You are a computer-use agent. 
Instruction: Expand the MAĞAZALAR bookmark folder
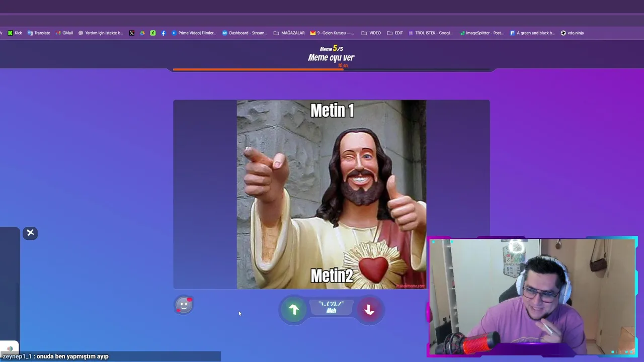coord(289,33)
